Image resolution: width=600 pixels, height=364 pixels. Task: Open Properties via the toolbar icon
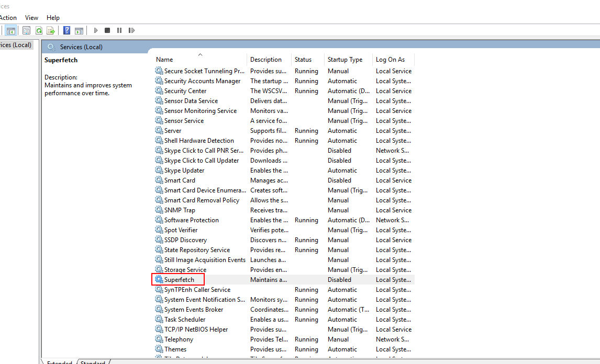pos(26,30)
